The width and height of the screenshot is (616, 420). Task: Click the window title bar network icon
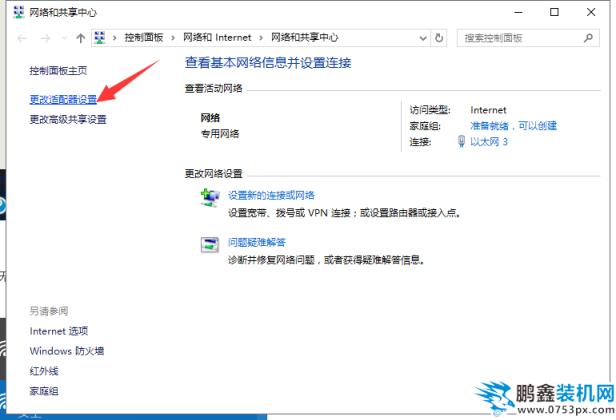[18, 12]
